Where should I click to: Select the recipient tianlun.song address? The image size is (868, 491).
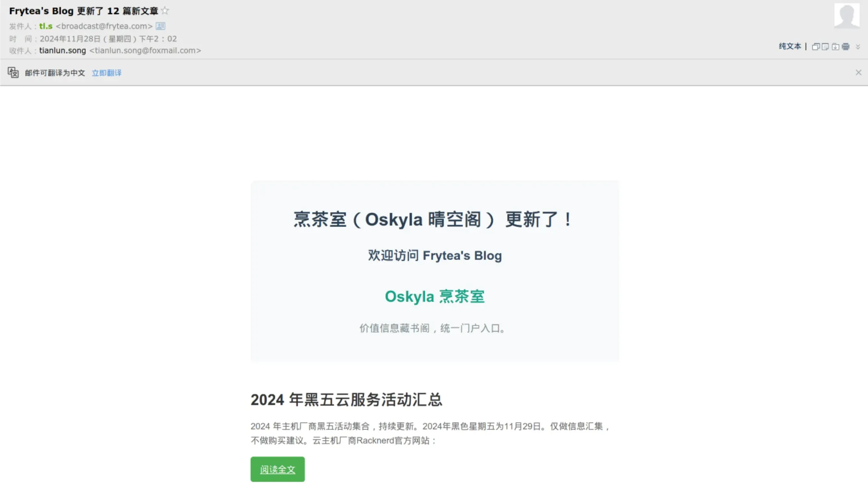[63, 50]
